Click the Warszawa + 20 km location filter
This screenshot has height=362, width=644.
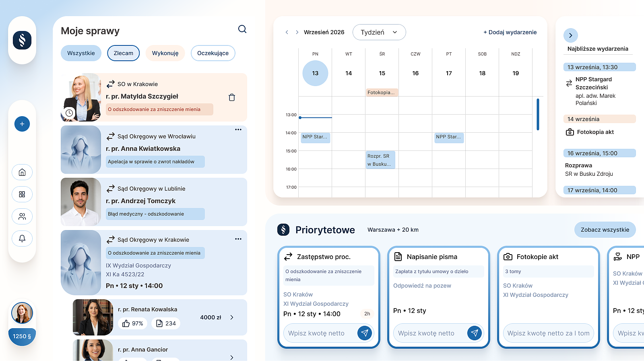coord(393,230)
